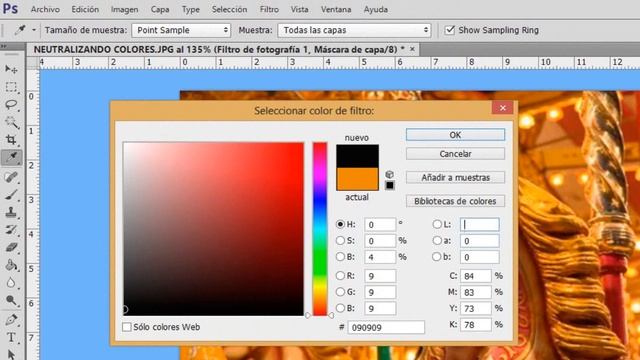Select the L lightness radio button
Screen dimensions: 640x360
437,224
